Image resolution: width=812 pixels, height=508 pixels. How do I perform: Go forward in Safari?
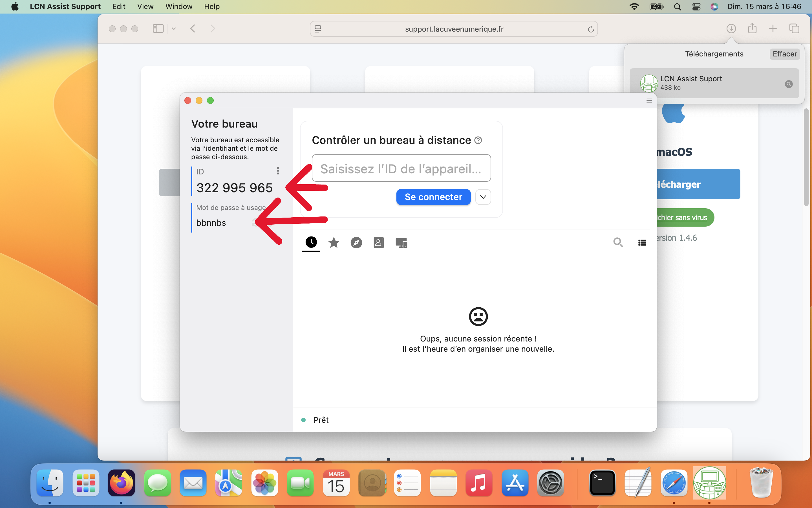tap(212, 29)
